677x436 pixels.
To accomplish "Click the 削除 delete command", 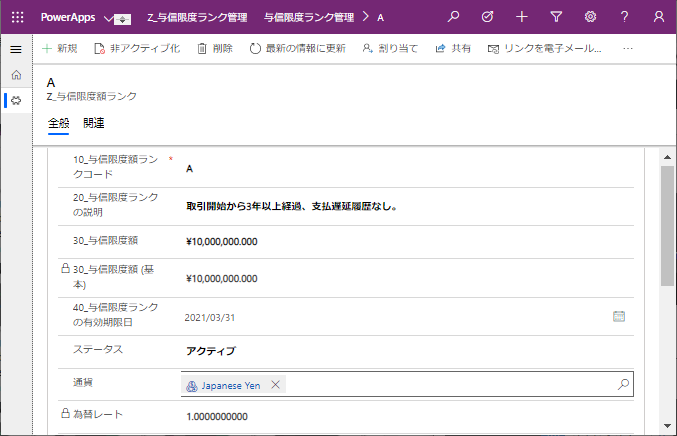I will 215,48.
